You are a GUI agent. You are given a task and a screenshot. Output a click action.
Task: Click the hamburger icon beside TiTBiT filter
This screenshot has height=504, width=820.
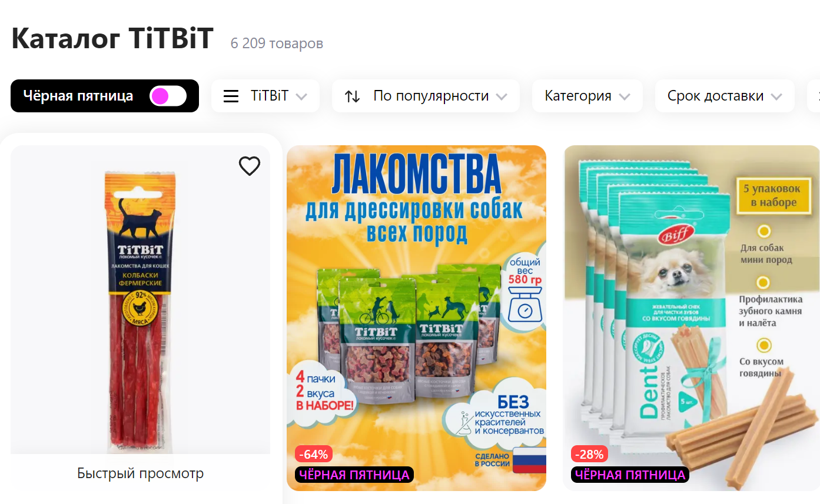tap(231, 96)
